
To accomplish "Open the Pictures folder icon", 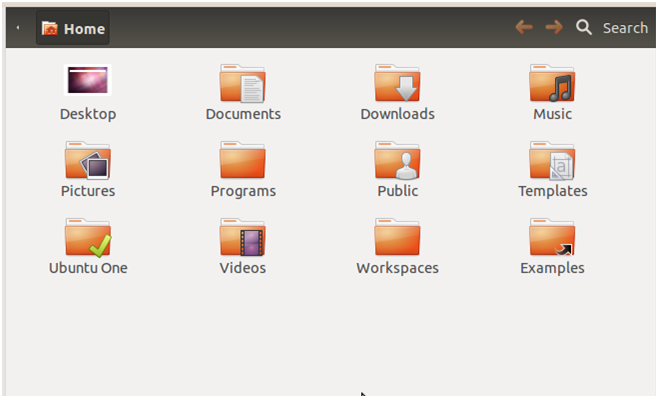I will 88,160.
